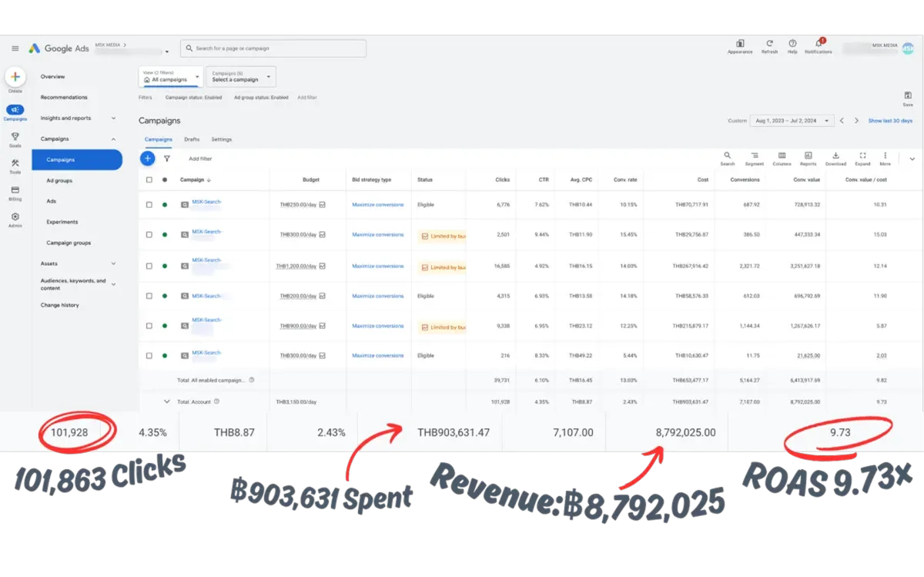Click the filter funnel icon
Screen dimensions: 924x577
click(167, 159)
